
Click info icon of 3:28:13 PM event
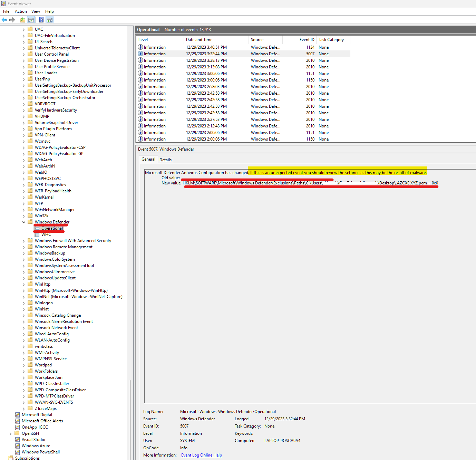140,60
